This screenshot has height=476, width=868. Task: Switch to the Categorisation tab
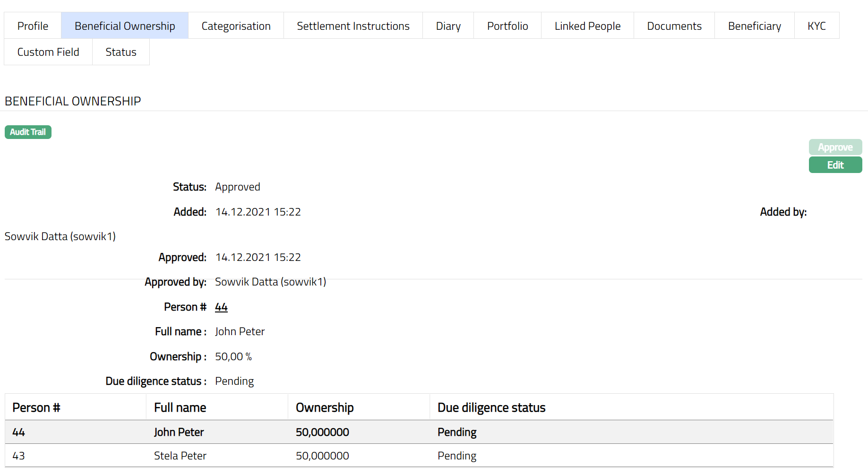click(x=236, y=26)
